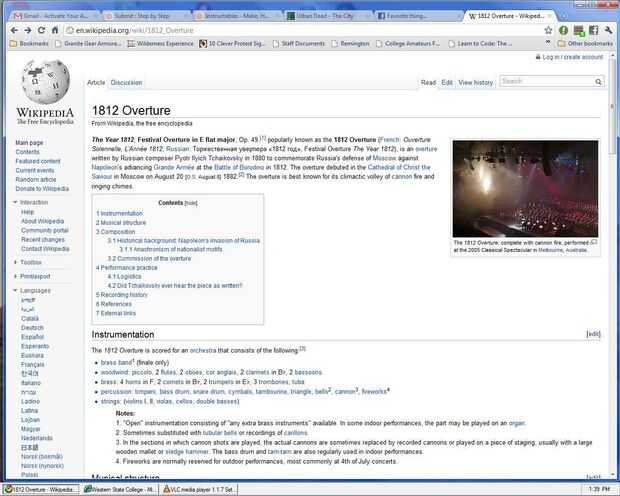Image resolution: width=620 pixels, height=496 pixels.
Task: Click the browser Forward arrow
Action: tap(28, 30)
